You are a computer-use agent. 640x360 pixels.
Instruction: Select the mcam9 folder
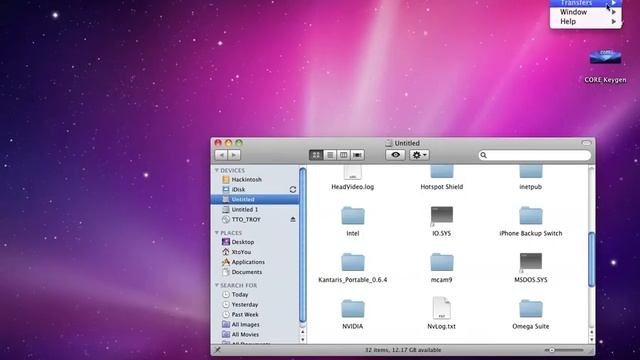442,268
